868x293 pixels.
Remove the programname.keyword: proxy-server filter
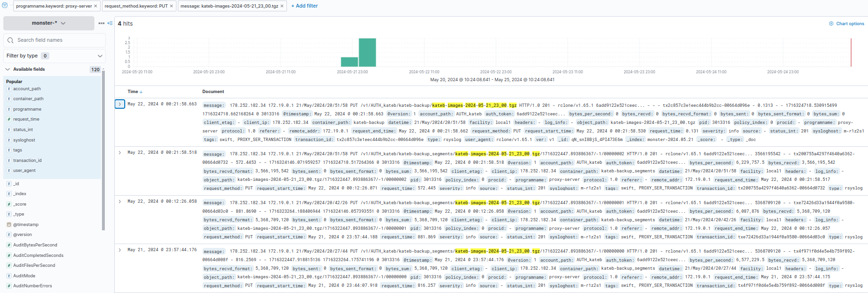coord(95,6)
